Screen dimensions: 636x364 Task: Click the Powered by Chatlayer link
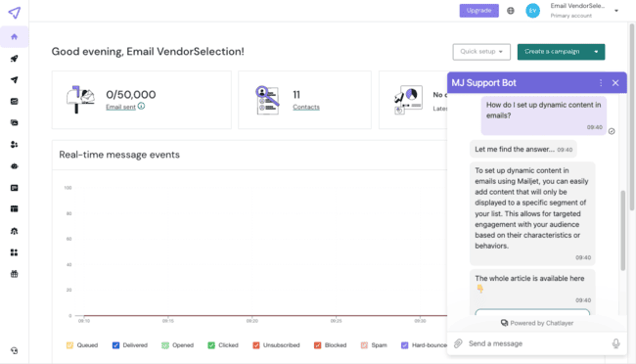(537, 323)
